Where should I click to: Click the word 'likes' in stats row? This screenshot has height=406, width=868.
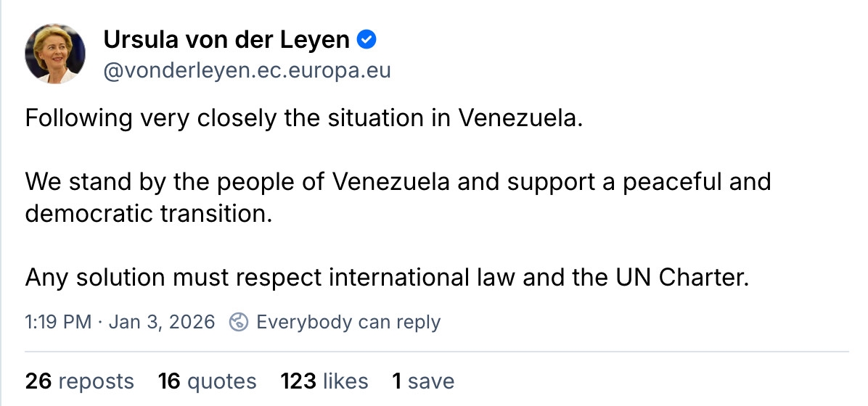(x=346, y=381)
